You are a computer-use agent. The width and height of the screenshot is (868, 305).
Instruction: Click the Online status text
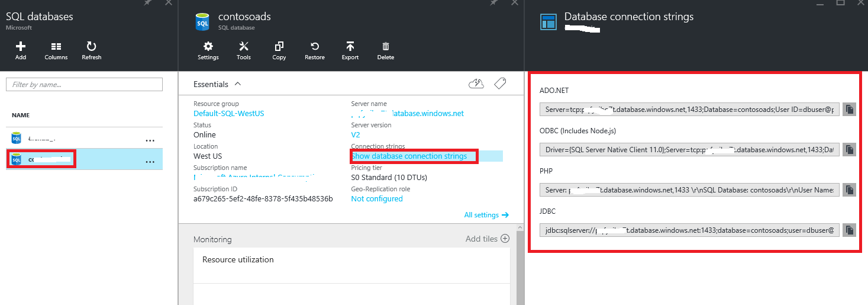[205, 134]
